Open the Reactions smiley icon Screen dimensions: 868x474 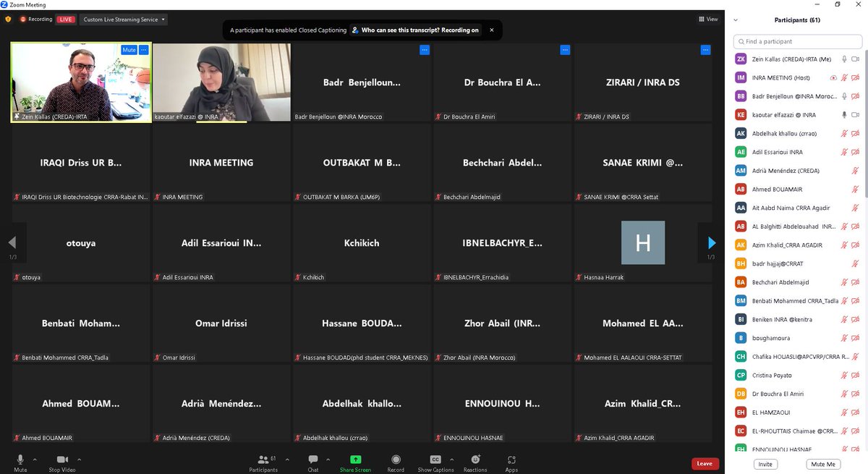pos(475,460)
